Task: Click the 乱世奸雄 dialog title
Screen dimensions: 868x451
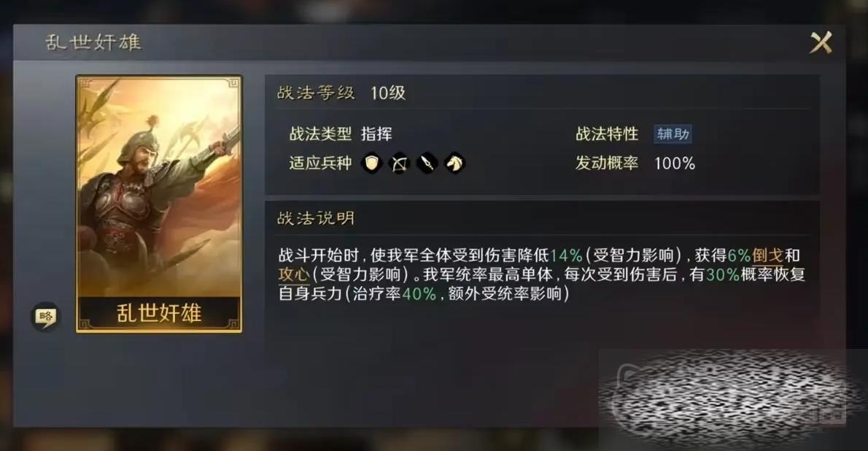Action: pos(93,42)
